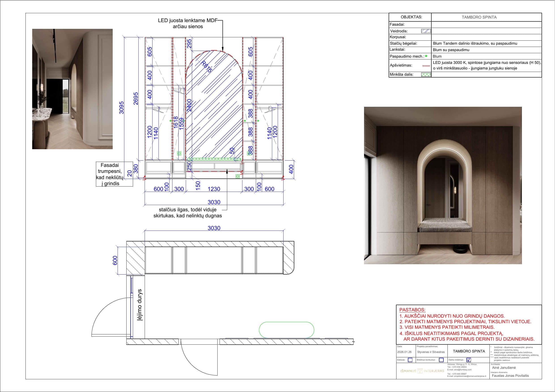Select the Apšvietimas red LED line symbol
Image resolution: width=555 pixels, height=392 pixels.
click(x=426, y=65)
